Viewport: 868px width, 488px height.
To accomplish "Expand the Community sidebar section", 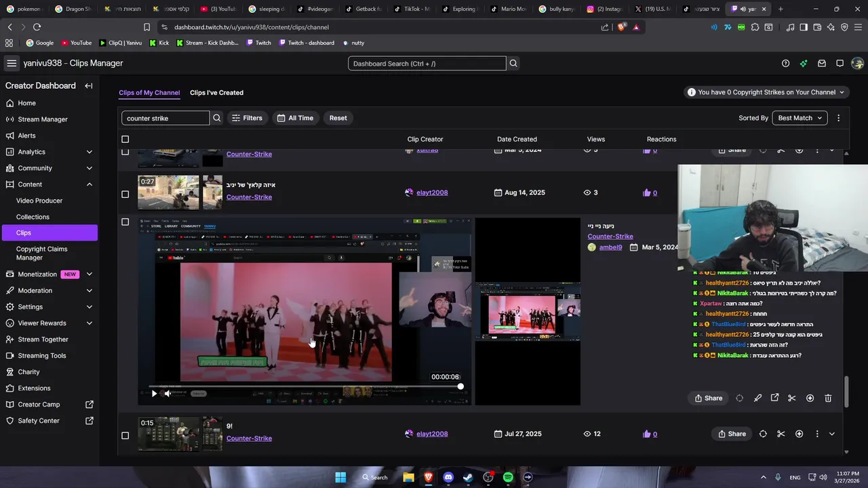I will 89,168.
